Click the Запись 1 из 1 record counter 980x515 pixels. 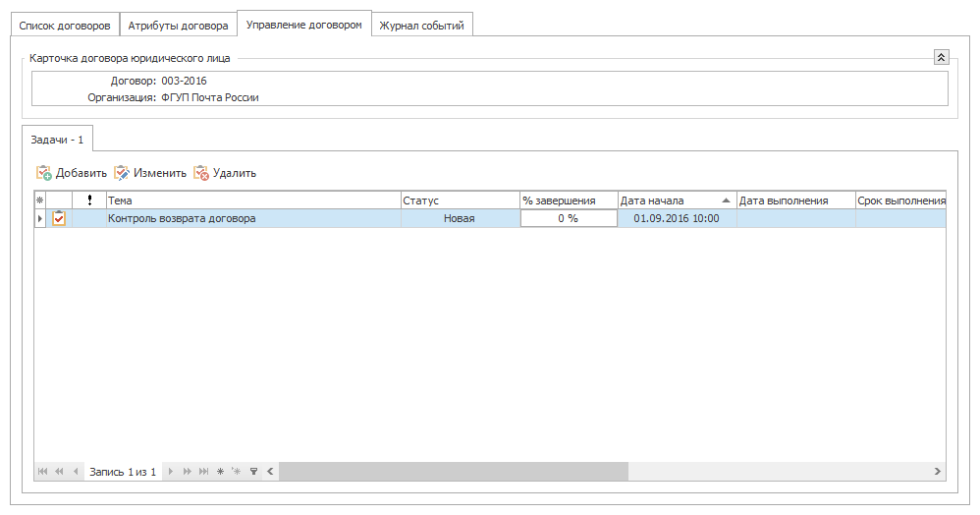(x=123, y=472)
